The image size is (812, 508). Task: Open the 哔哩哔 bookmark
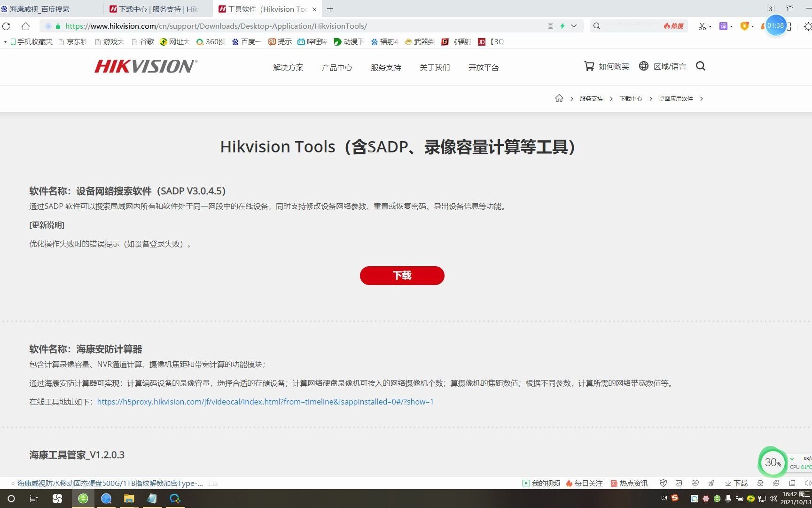[x=312, y=42]
